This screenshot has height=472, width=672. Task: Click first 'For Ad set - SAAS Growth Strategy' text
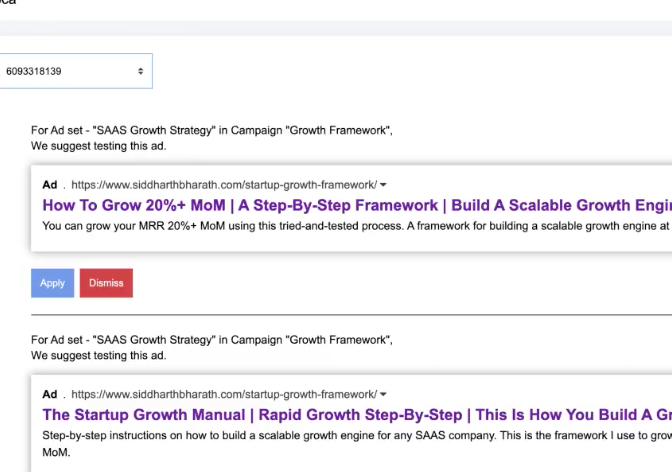(211, 130)
